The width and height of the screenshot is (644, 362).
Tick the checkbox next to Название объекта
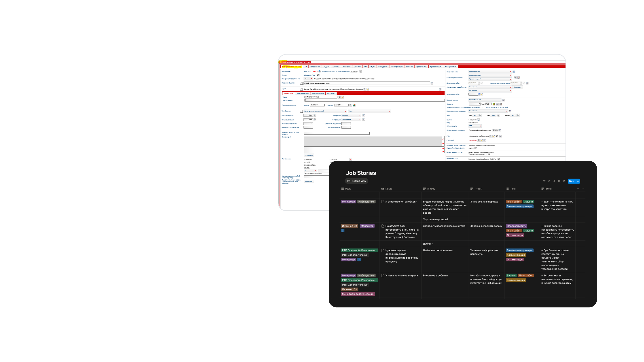(x=301, y=83)
